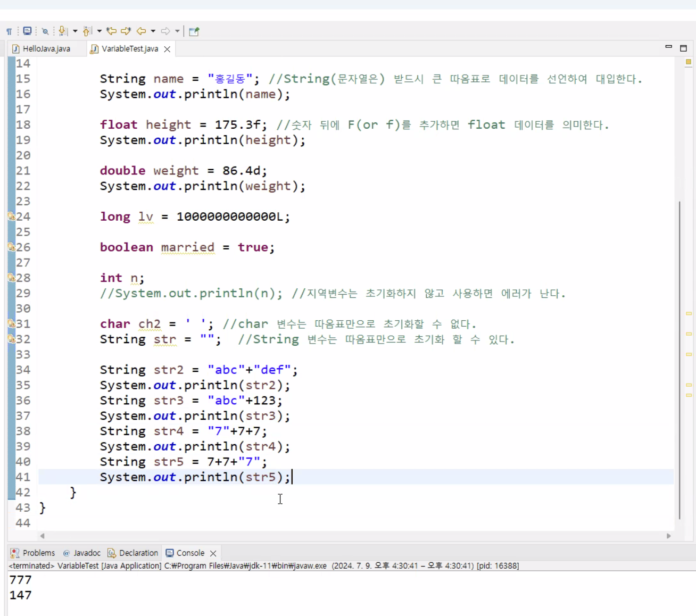This screenshot has height=616, width=696.
Task: Click editor vertical scrollbar thumb
Action: click(680, 360)
